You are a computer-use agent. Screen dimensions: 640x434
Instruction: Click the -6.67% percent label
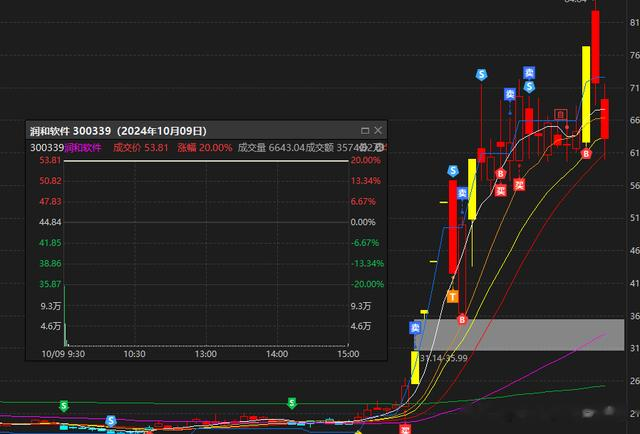(x=365, y=243)
